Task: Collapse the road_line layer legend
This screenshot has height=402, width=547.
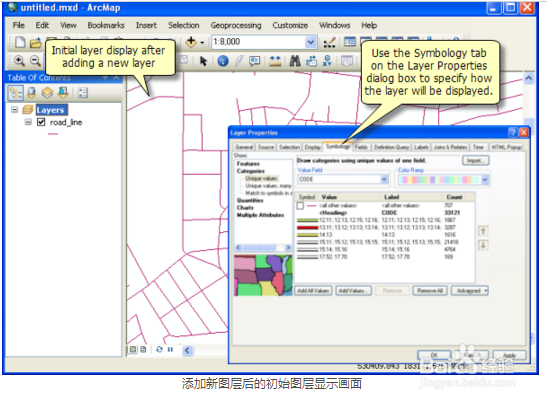Action: click(28, 122)
